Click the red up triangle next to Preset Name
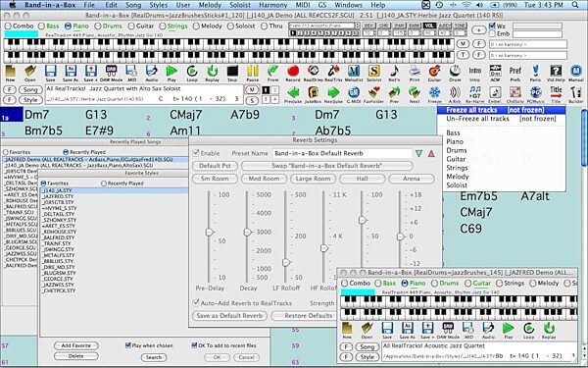This screenshot has width=588, height=368. 431,153
